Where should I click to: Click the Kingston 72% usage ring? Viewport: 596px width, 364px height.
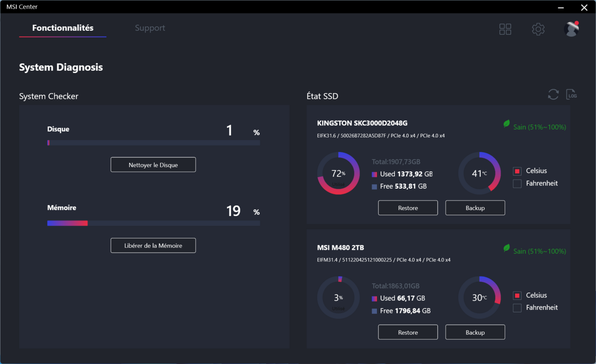(338, 173)
